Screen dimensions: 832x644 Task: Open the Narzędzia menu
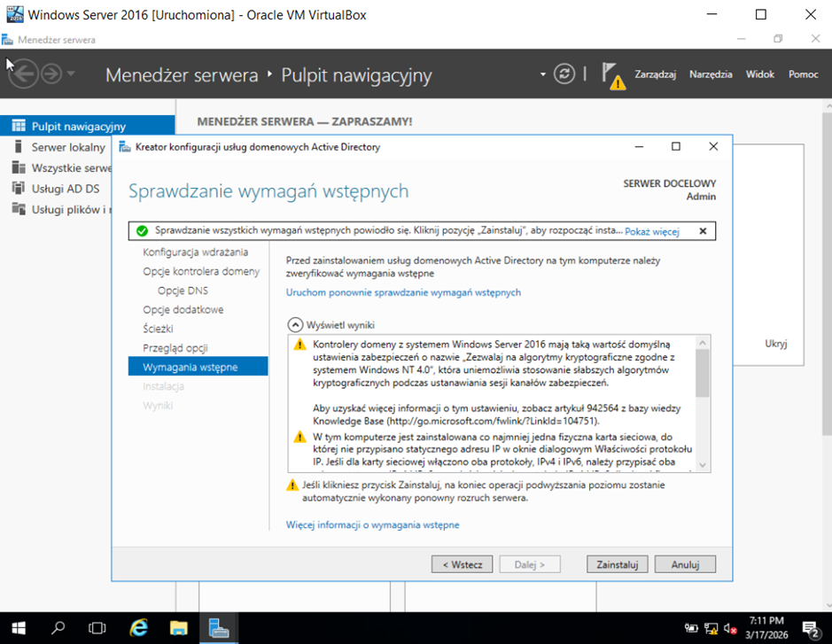coord(711,74)
